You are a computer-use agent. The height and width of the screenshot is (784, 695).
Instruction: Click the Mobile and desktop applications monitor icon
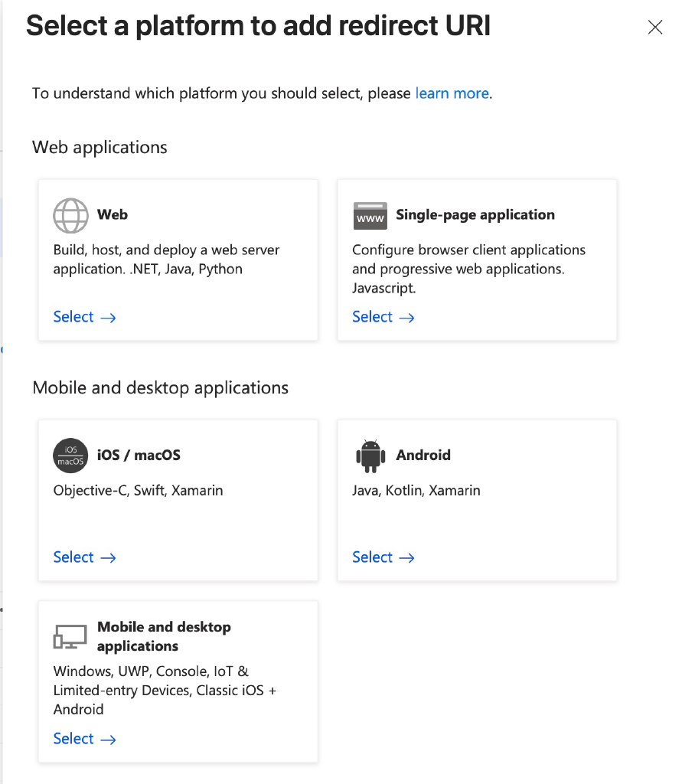70,636
